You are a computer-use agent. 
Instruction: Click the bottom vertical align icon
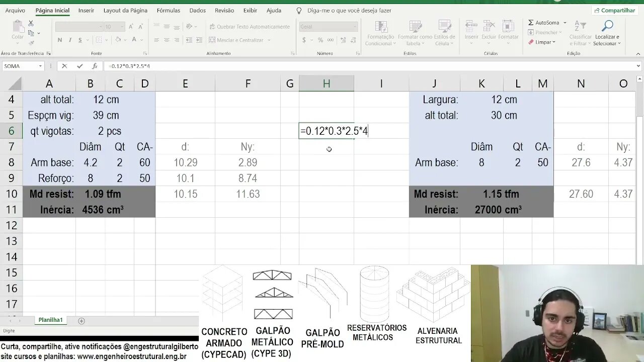tap(177, 27)
